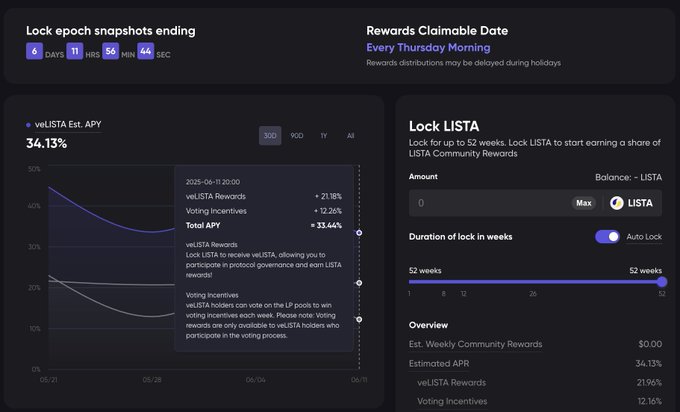Click Est. Weekly Community Rewards label

tap(475, 344)
